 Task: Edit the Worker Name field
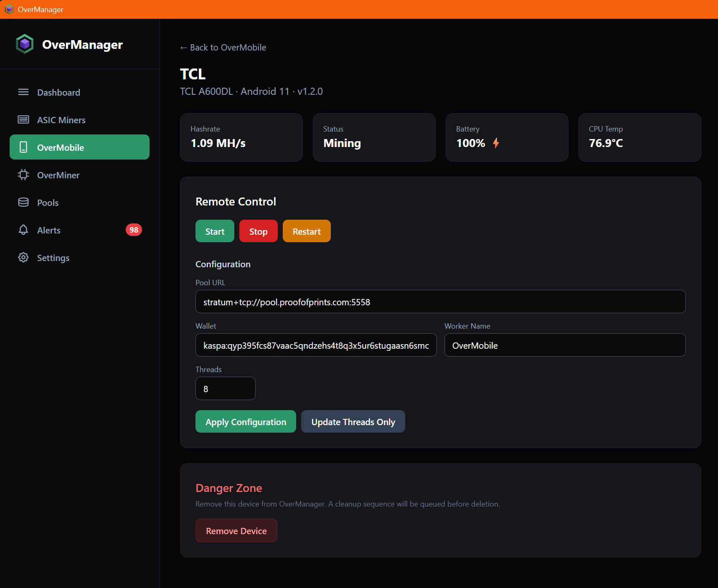[565, 345]
